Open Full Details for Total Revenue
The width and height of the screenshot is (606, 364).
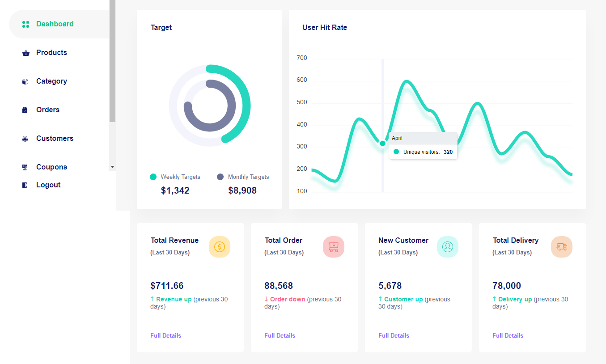coord(166,335)
